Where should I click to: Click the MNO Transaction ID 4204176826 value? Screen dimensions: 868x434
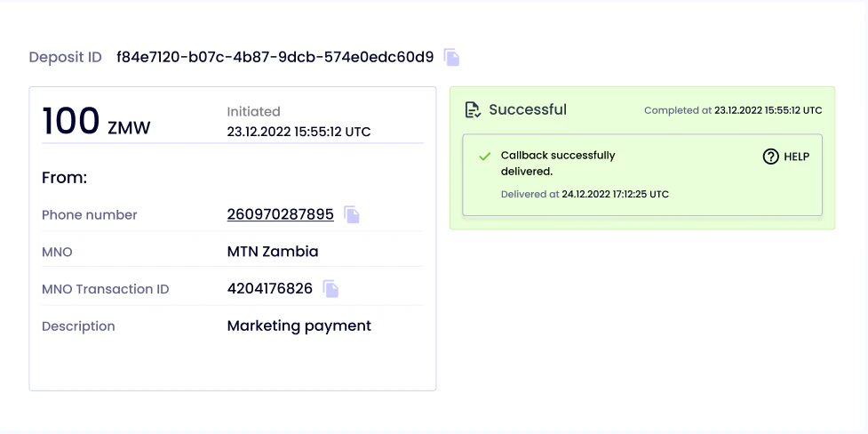coord(269,289)
